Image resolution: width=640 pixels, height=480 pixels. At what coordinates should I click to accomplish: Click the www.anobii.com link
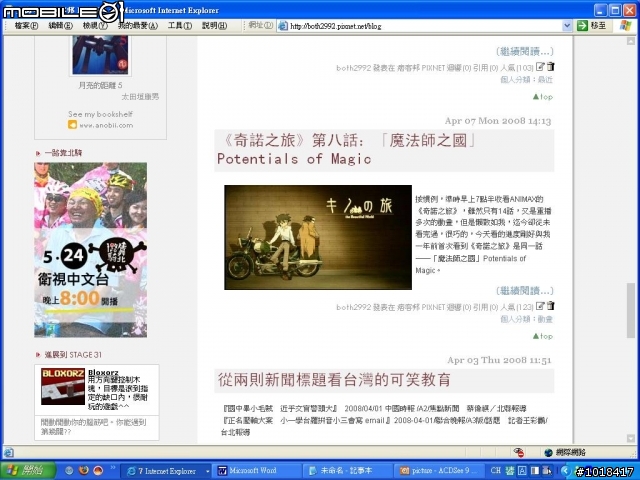106,125
